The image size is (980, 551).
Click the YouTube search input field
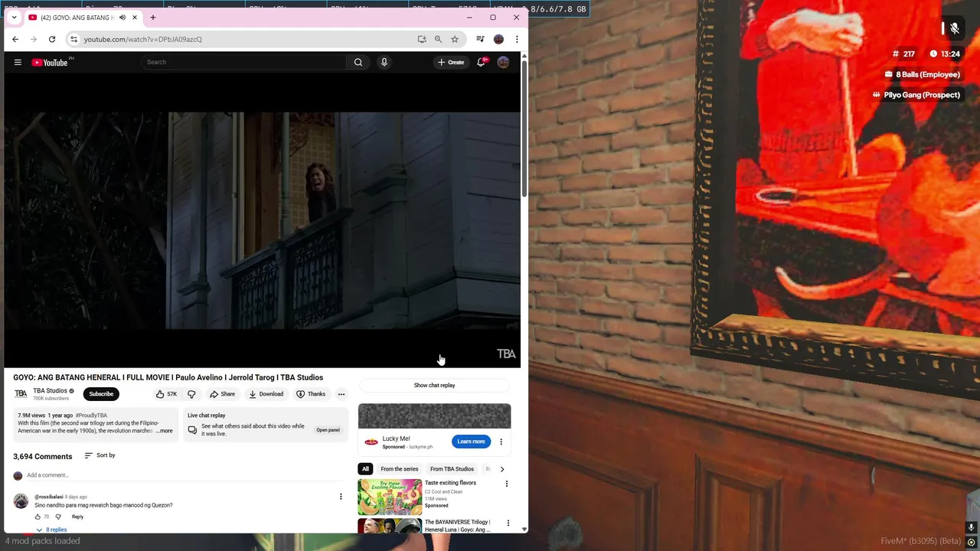click(245, 62)
